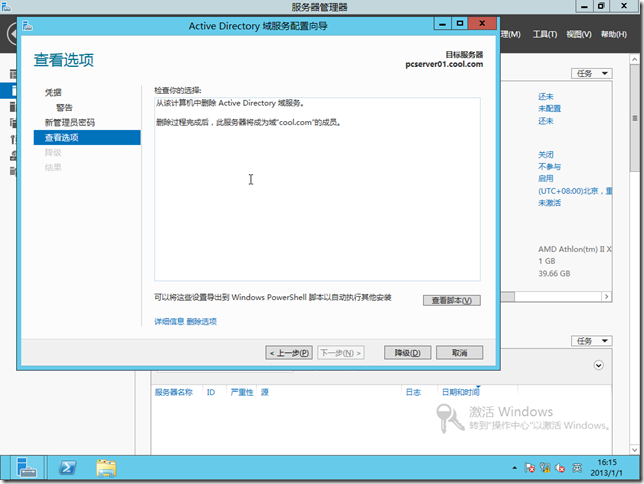Open the upper 任务 dropdown in Server Manager
Viewport: 644px width, 484px height.
coord(591,74)
